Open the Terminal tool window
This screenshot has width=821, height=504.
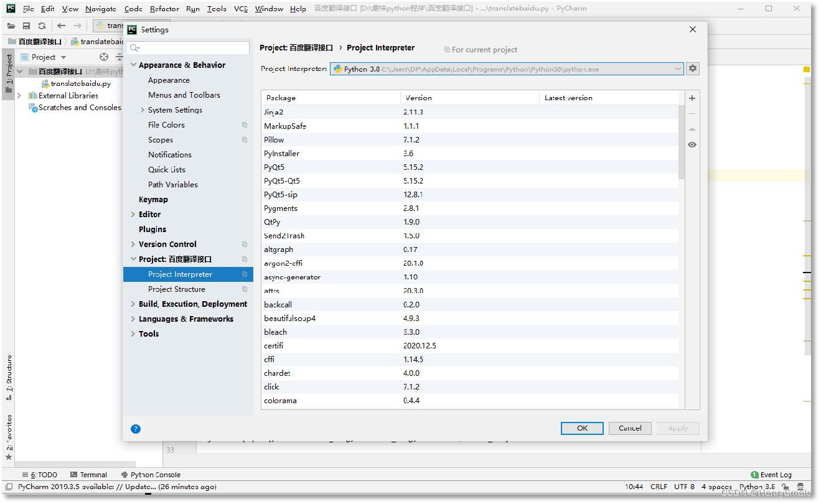pos(89,475)
